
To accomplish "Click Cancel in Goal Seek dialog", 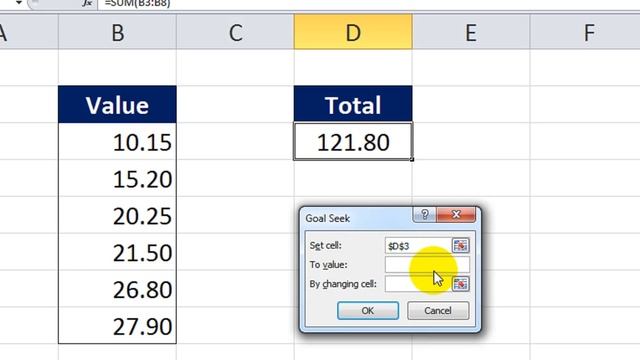I will [x=438, y=311].
